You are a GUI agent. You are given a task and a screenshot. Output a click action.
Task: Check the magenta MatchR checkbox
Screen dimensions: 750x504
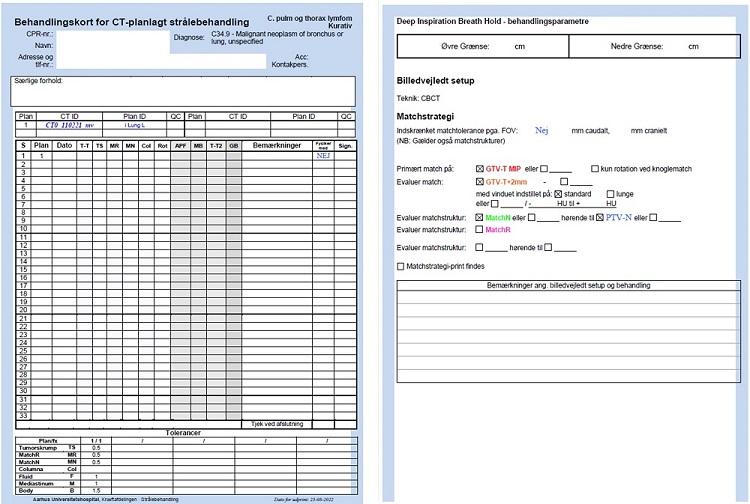[x=479, y=230]
